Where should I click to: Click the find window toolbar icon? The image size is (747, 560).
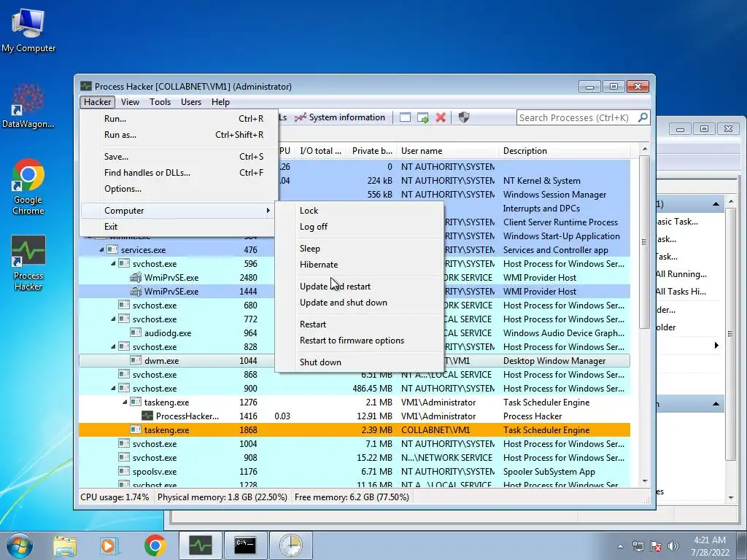tap(405, 117)
